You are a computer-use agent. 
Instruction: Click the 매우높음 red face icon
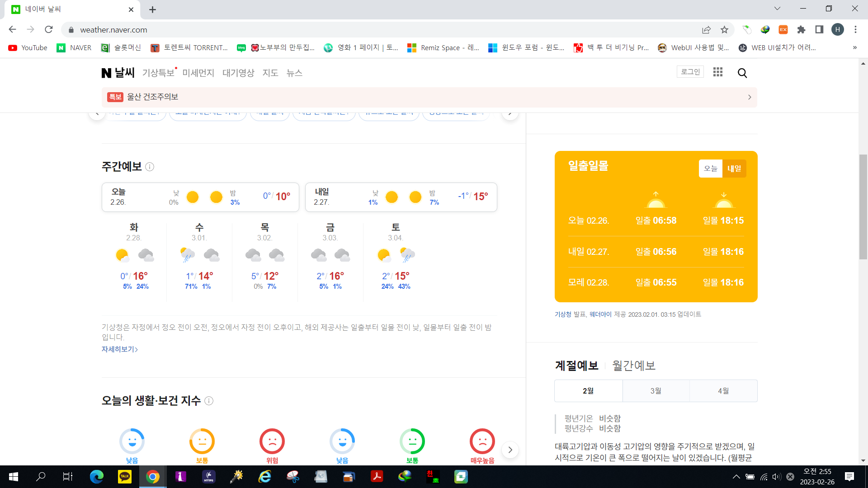pyautogui.click(x=482, y=441)
